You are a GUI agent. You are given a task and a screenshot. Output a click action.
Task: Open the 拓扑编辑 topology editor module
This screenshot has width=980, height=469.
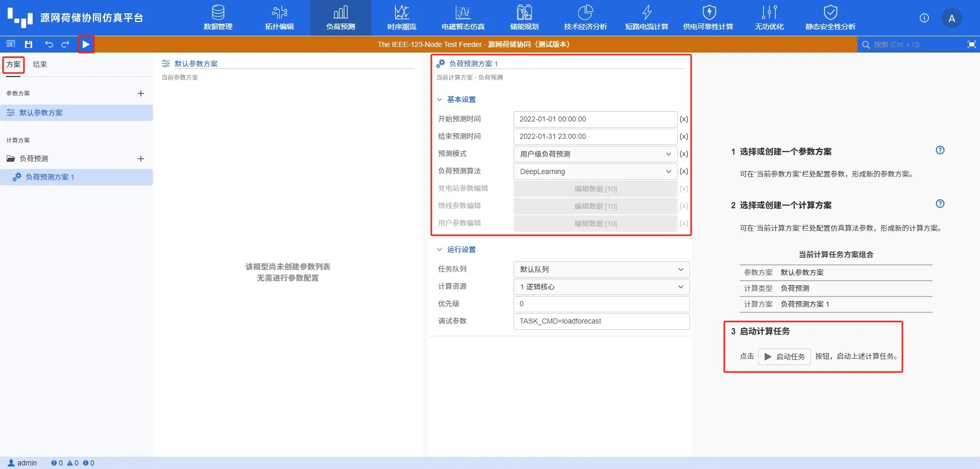point(279,18)
